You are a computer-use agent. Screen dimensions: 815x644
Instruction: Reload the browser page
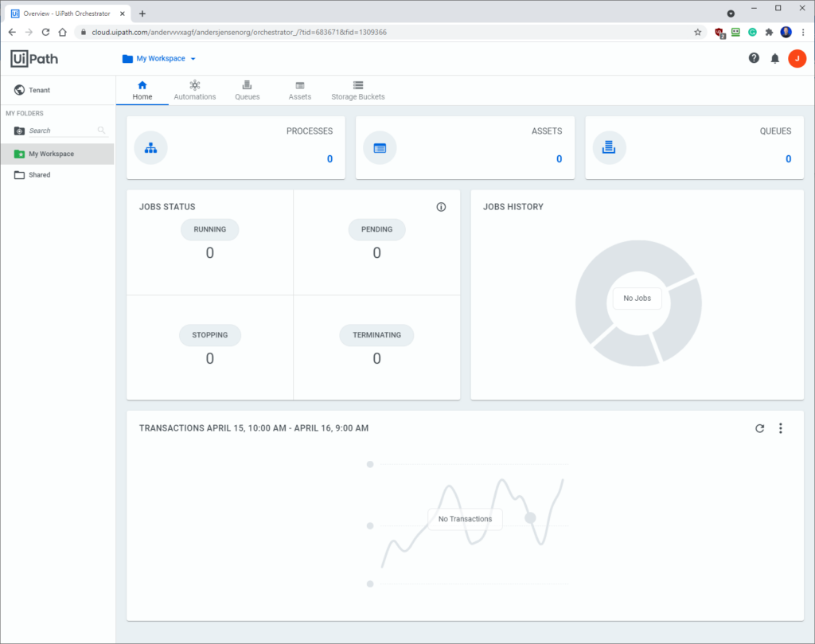click(45, 32)
